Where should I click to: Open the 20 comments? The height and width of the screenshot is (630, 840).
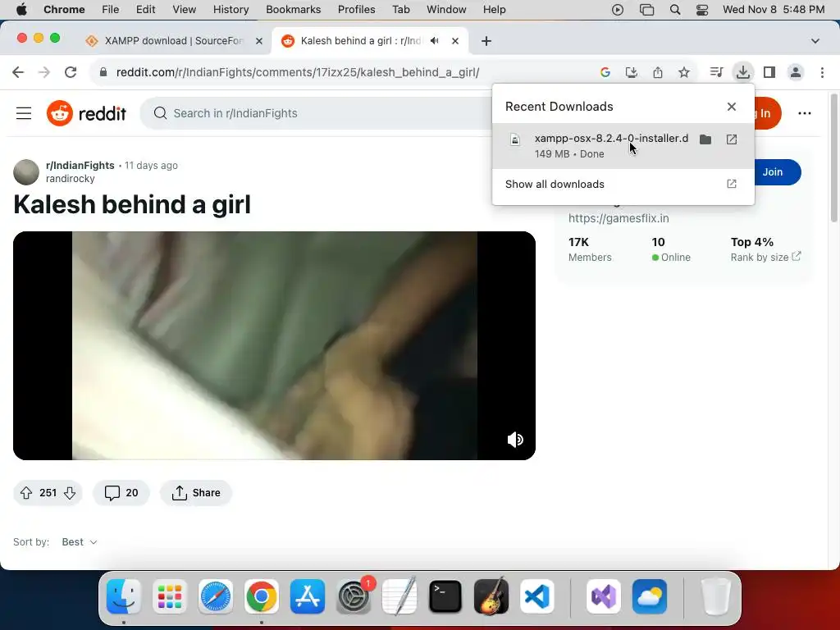point(121,493)
